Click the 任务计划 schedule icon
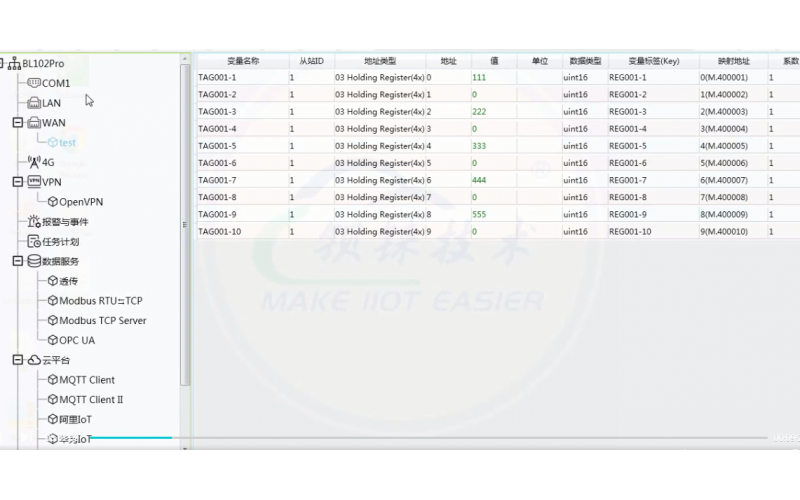The width and height of the screenshot is (800, 500). click(33, 242)
